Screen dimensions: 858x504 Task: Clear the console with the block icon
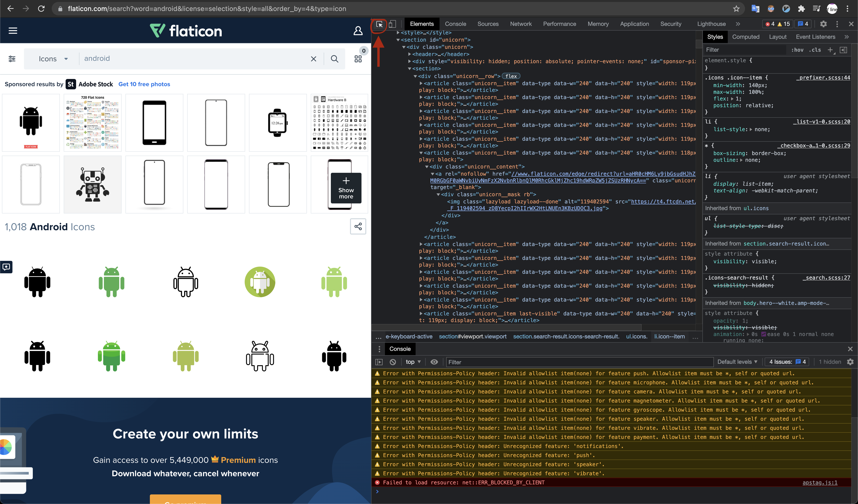[x=393, y=362]
